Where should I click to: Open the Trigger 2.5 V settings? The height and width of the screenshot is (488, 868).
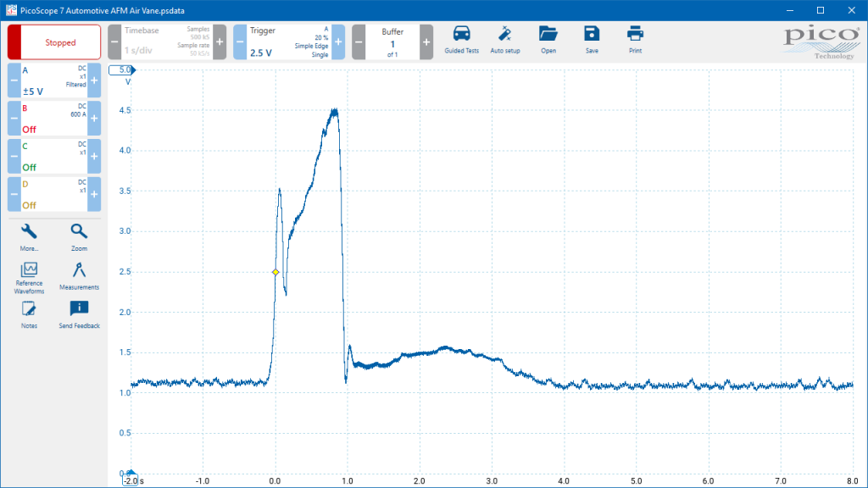(288, 42)
